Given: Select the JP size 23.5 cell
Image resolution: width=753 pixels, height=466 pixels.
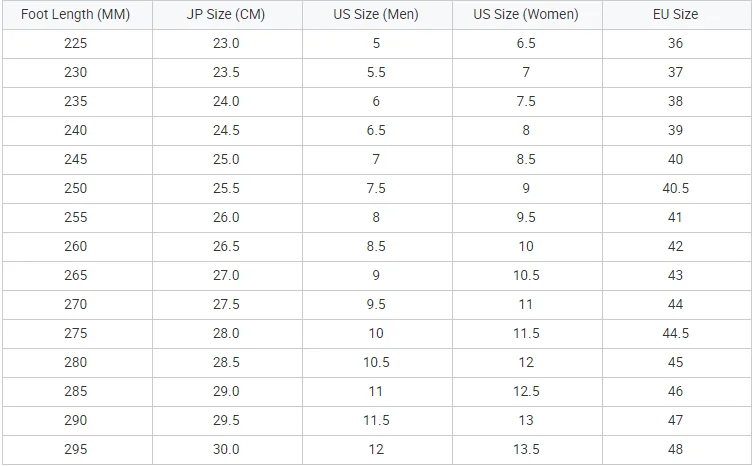Looking at the screenshot, I should click(x=227, y=73).
